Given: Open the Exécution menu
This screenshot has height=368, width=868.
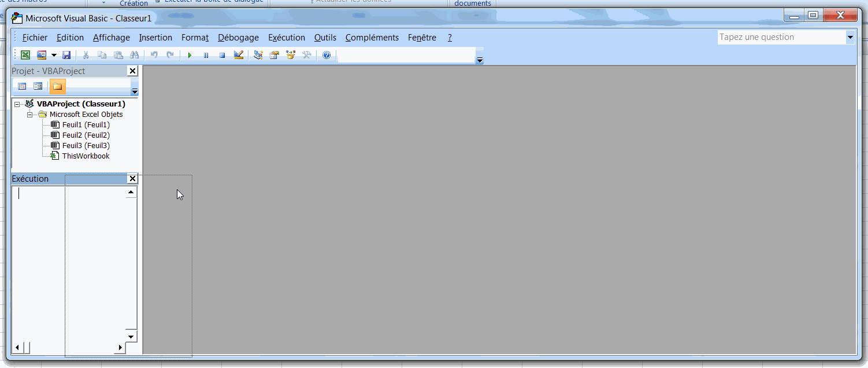Looking at the screenshot, I should [x=287, y=38].
